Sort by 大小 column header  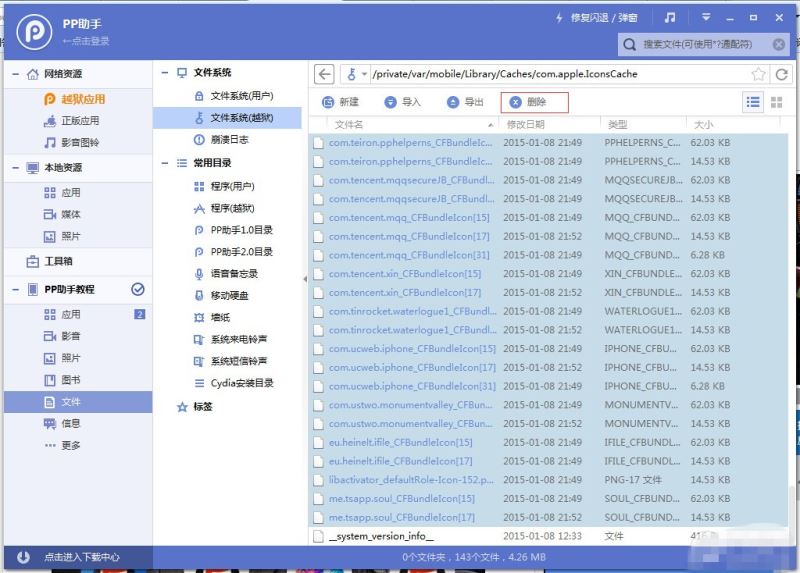704,125
